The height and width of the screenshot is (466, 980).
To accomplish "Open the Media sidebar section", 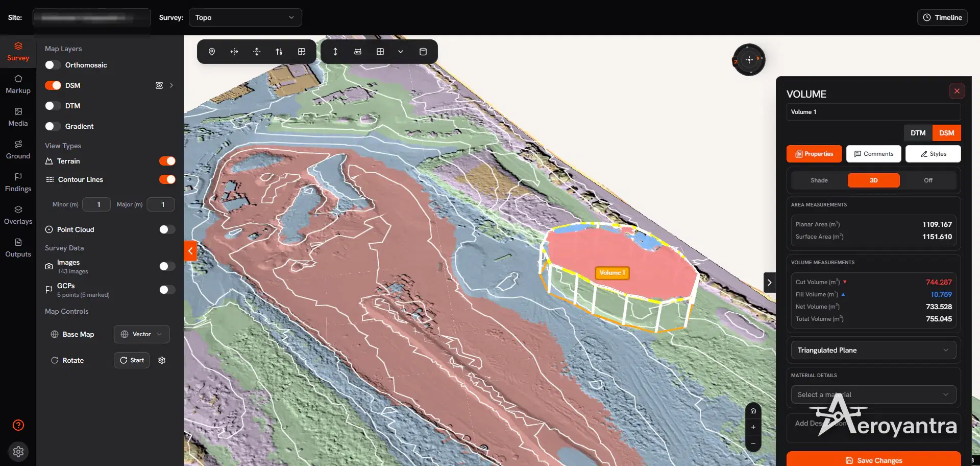I will (18, 117).
